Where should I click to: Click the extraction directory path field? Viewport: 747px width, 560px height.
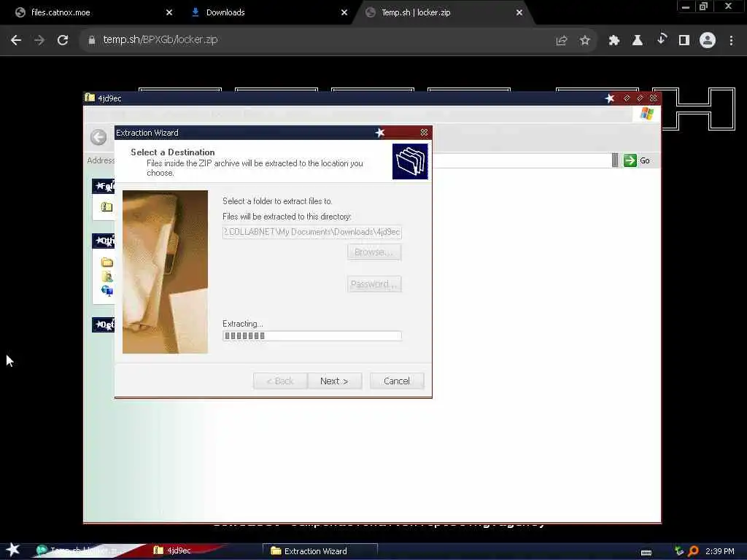point(311,232)
